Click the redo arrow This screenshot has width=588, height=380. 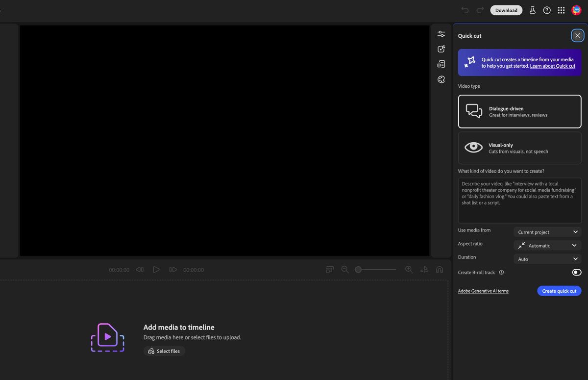click(x=480, y=10)
